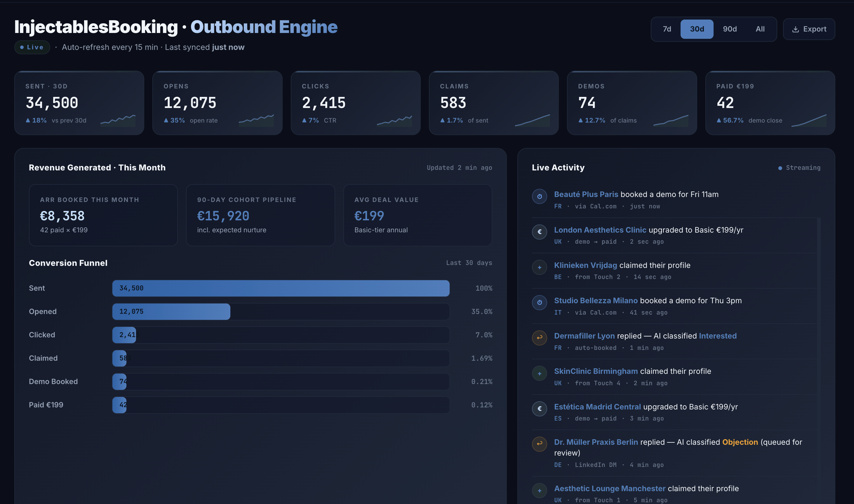This screenshot has width=854, height=504.
Task: Open the Klinieken Vrijdag link
Action: (585, 265)
